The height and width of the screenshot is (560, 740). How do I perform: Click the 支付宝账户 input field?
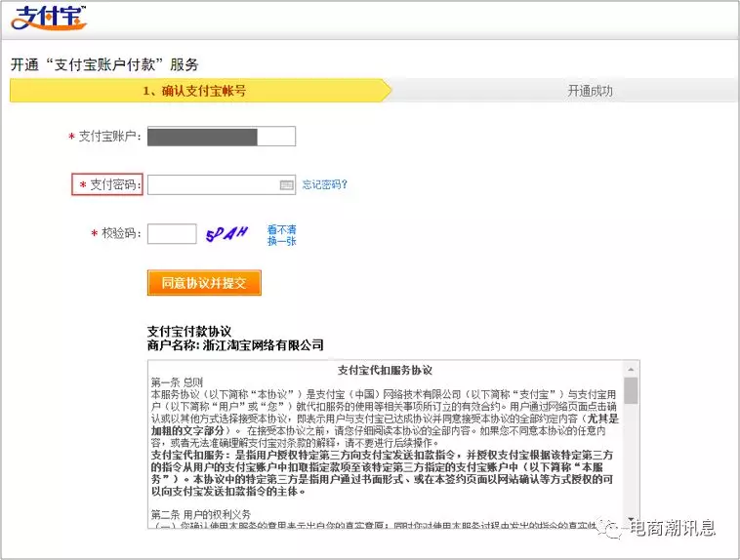[222, 137]
